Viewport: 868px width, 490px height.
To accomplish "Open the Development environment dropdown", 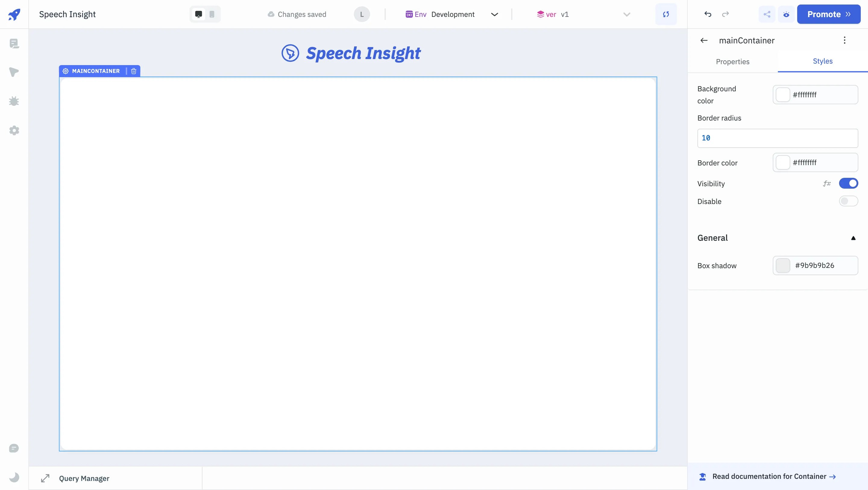I will point(494,14).
